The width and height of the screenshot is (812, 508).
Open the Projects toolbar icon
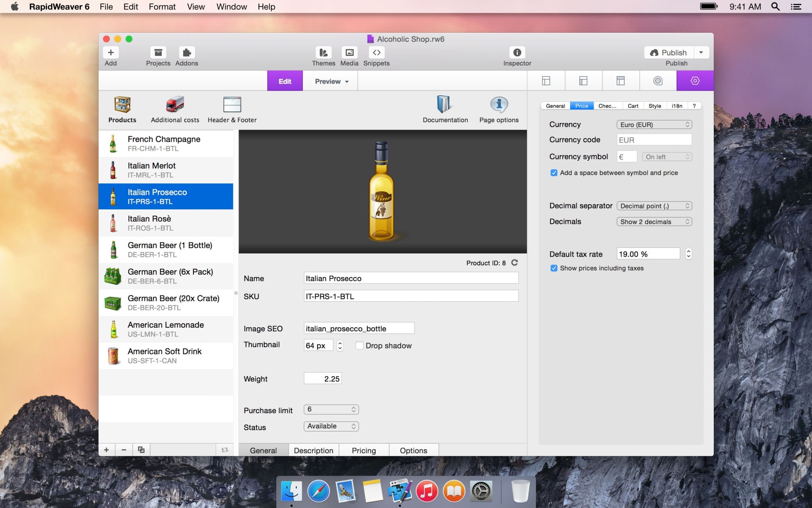158,53
